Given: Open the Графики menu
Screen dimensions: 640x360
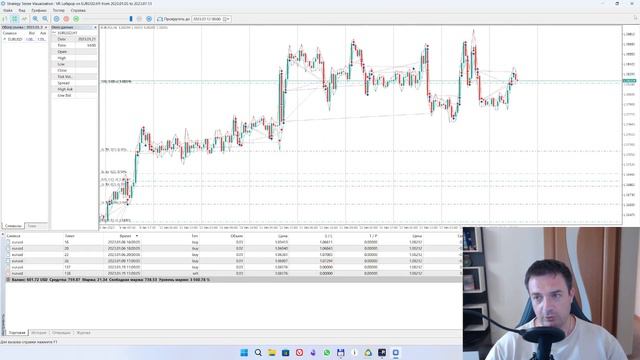Looking at the screenshot, I should coord(39,10).
